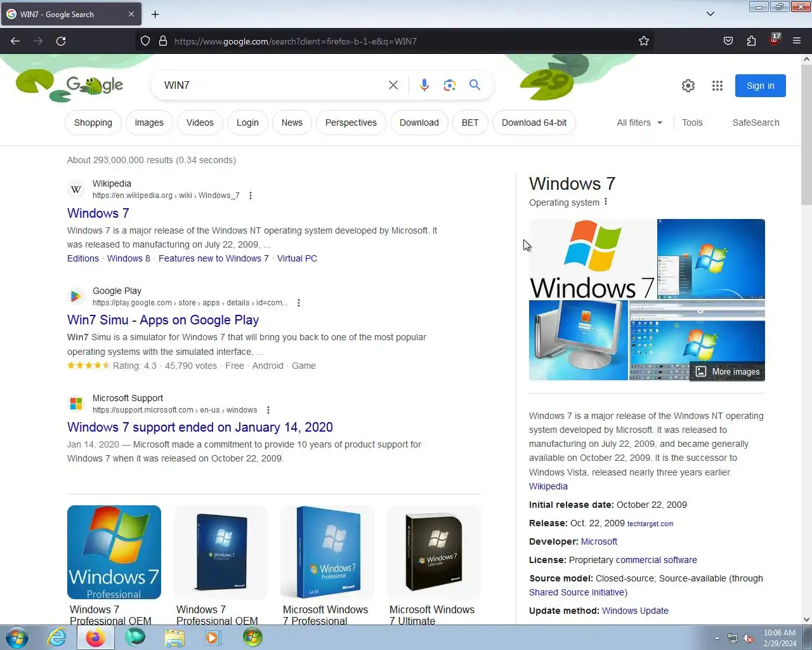Open the tracking protection shield icon
Viewport: 812px width, 650px height.
(x=145, y=41)
